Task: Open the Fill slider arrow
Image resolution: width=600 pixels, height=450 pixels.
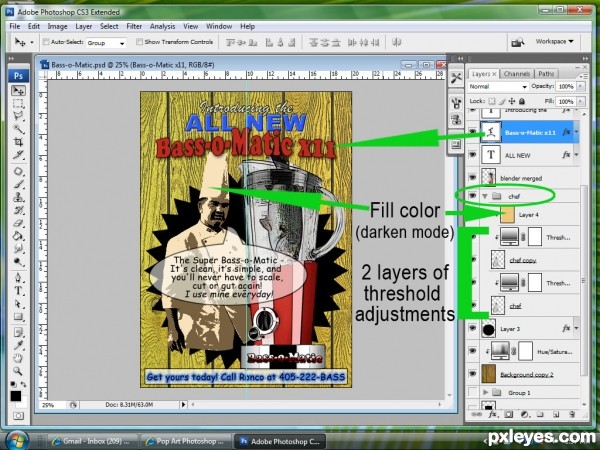Action: tap(581, 101)
